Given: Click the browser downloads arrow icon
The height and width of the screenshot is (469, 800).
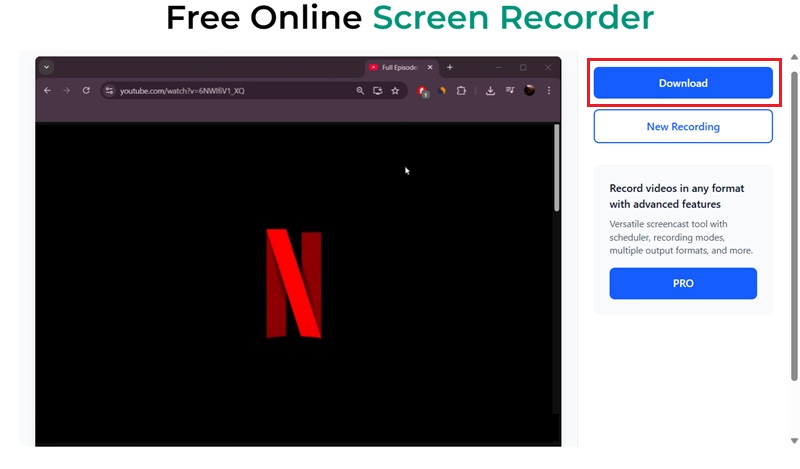Looking at the screenshot, I should pyautogui.click(x=490, y=91).
